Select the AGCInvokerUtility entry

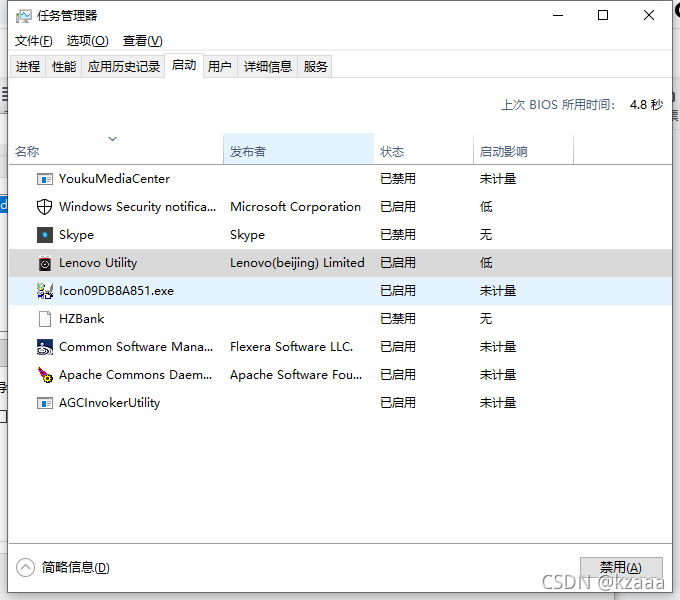click(109, 403)
